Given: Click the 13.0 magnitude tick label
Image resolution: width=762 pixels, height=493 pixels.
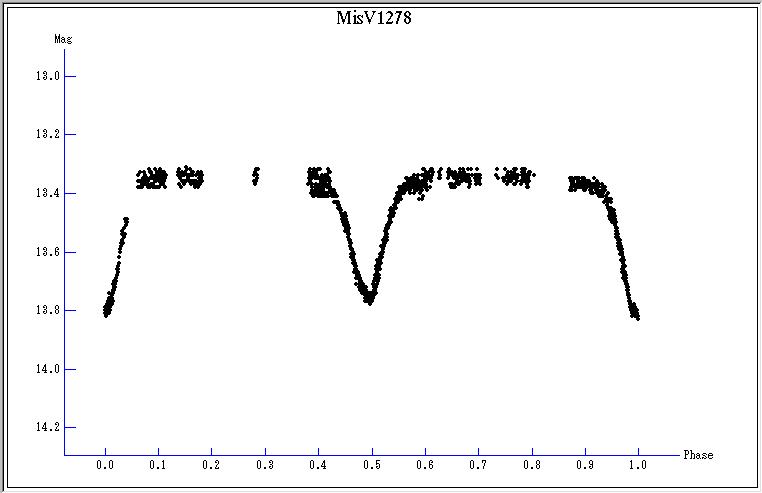Looking at the screenshot, I should [x=48, y=76].
